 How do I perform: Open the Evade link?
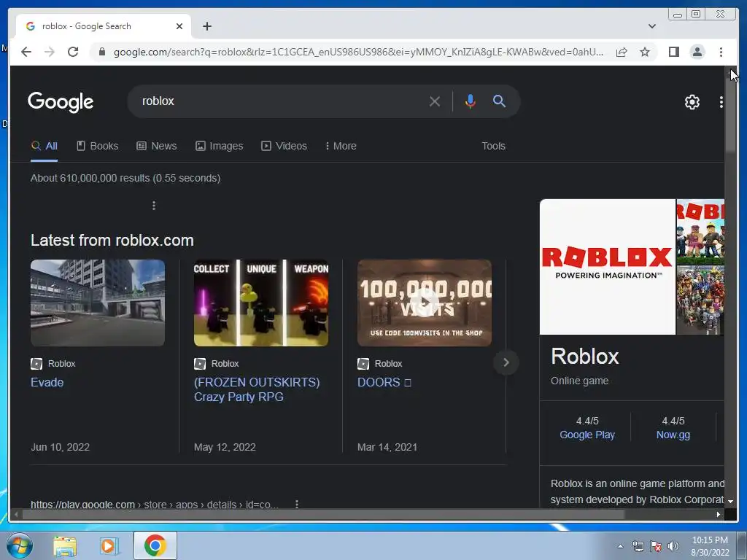click(x=47, y=382)
